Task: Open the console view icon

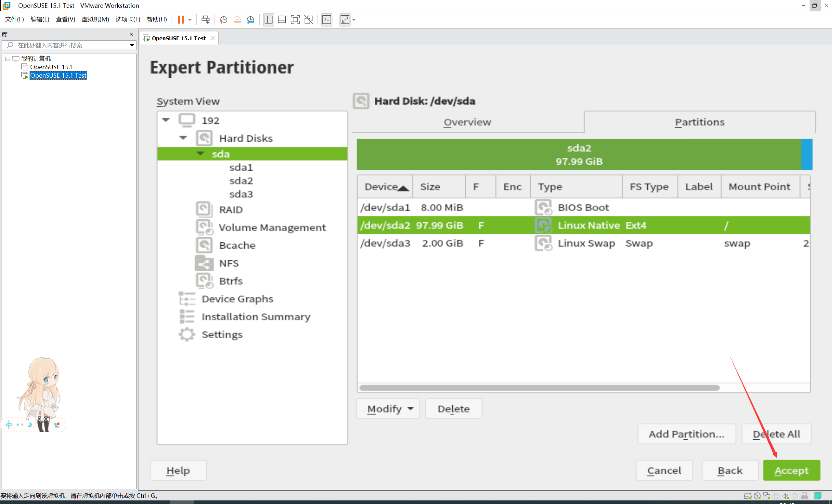Action: (x=327, y=19)
